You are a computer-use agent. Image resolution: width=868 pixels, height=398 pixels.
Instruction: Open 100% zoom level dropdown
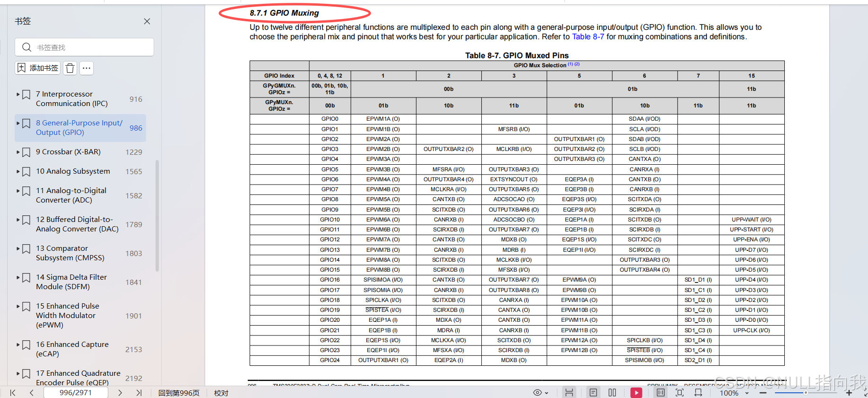(747, 393)
